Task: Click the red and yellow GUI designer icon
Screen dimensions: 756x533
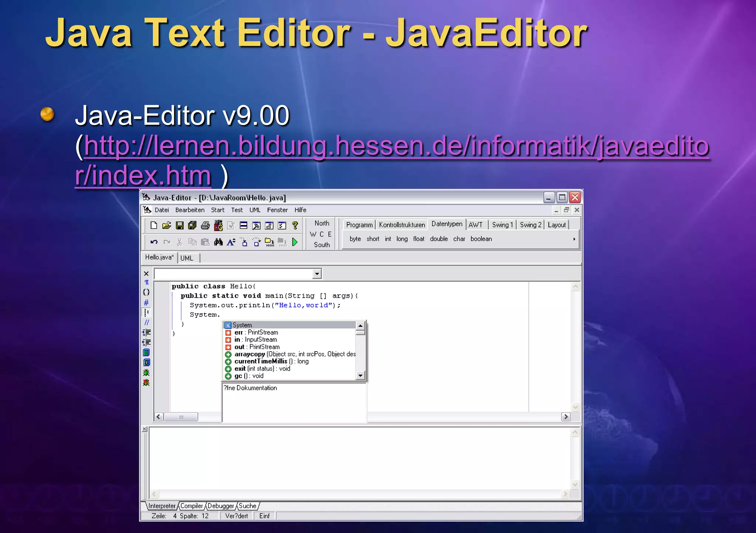Action: pos(219,225)
